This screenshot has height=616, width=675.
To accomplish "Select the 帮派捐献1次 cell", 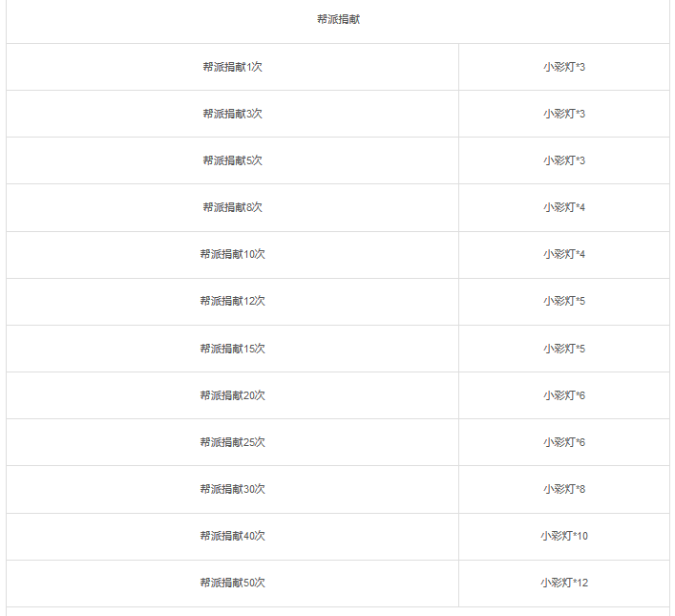I will click(x=232, y=67).
